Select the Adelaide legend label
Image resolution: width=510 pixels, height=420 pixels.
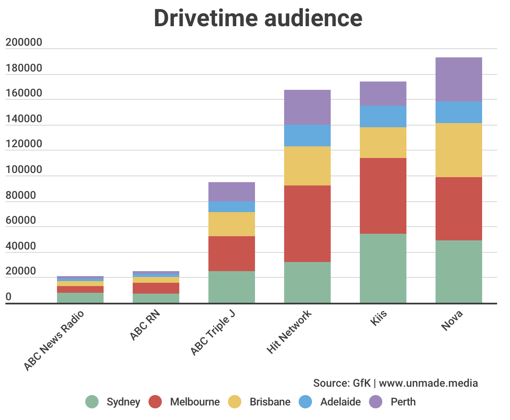tap(340, 402)
